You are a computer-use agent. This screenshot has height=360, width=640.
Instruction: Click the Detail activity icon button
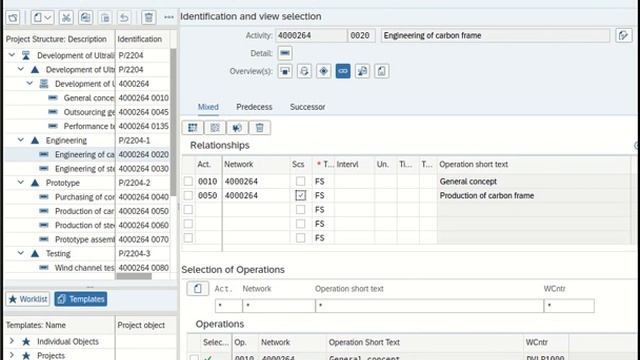click(285, 53)
